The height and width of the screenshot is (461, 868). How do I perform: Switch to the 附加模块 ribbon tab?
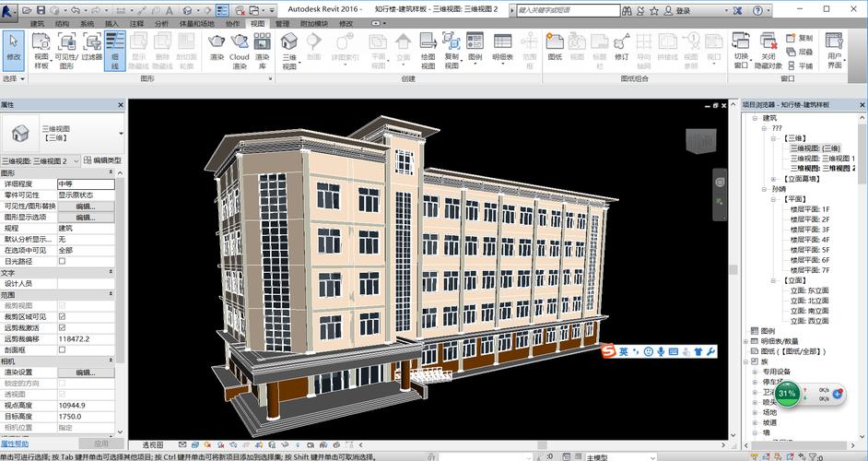coord(314,23)
